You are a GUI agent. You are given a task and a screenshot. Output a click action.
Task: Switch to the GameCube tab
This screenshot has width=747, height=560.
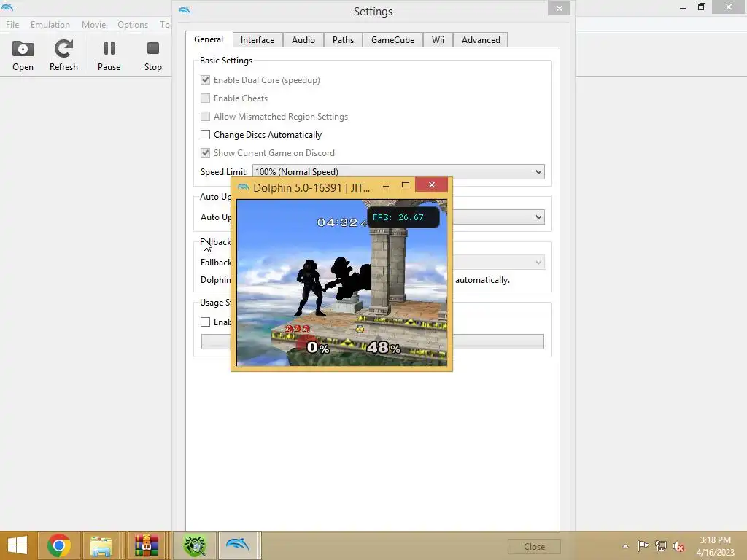click(393, 40)
